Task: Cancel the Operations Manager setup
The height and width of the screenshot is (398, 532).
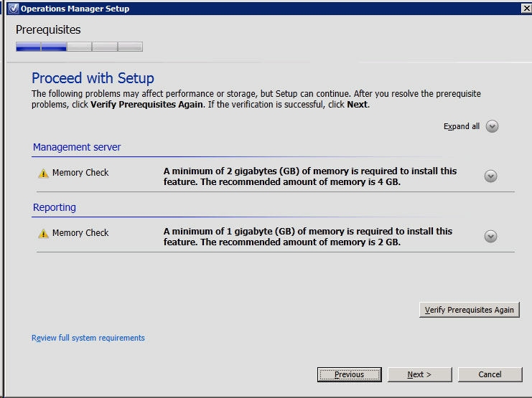Action: pos(490,374)
